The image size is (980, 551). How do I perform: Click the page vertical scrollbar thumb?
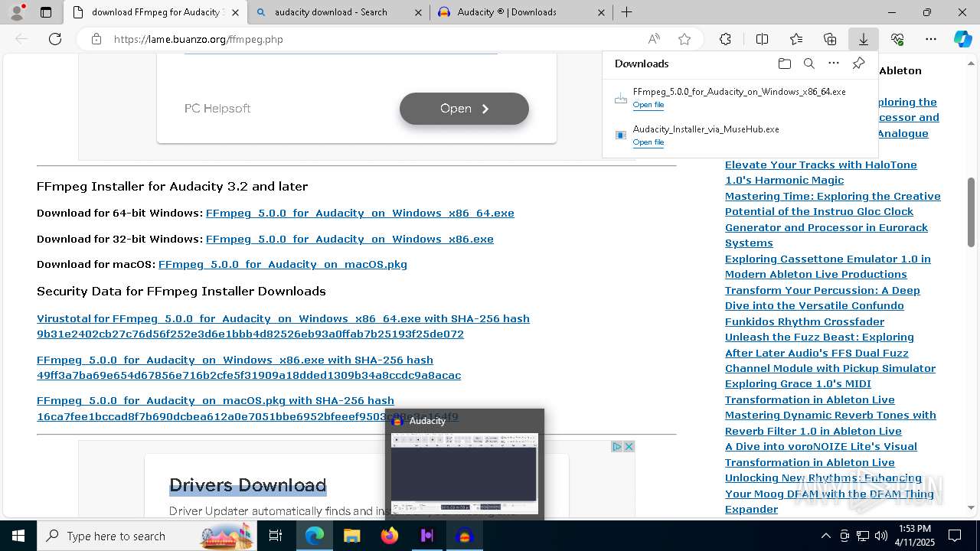971,212
